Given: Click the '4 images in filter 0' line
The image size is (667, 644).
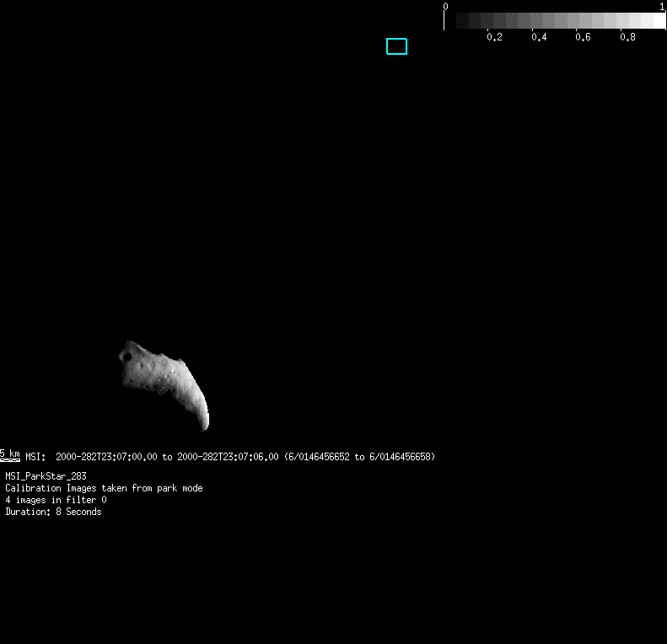Looking at the screenshot, I should (56, 500).
